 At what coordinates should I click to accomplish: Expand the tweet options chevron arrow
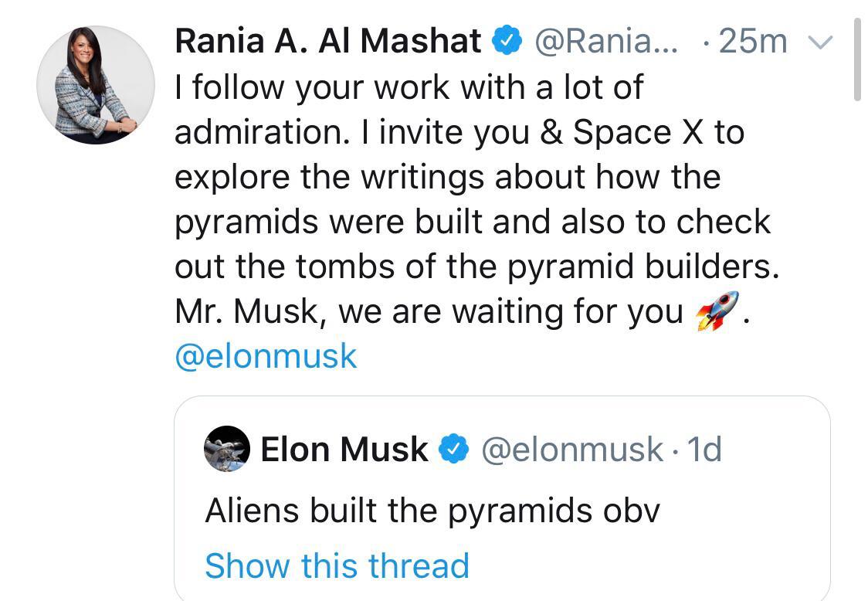pos(820,42)
